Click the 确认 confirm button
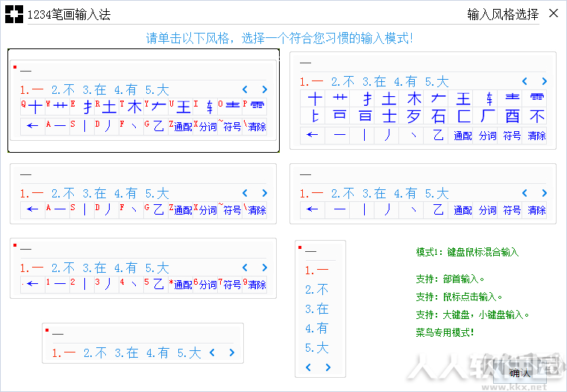Screen dimensions: 567x392 pos(520,373)
